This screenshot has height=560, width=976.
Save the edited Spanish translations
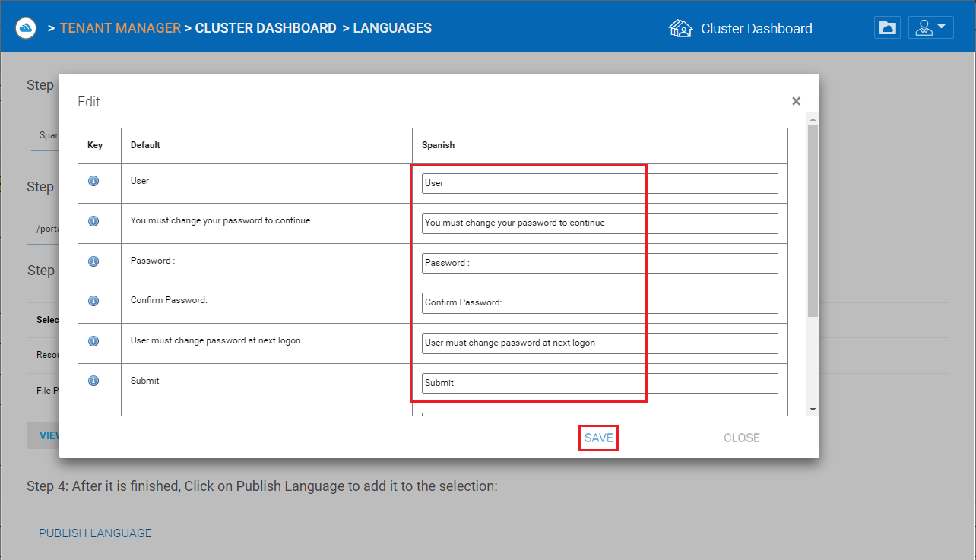[598, 438]
